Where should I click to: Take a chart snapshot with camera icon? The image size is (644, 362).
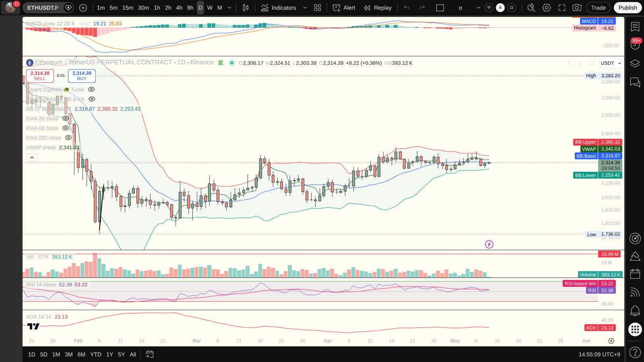tap(577, 8)
